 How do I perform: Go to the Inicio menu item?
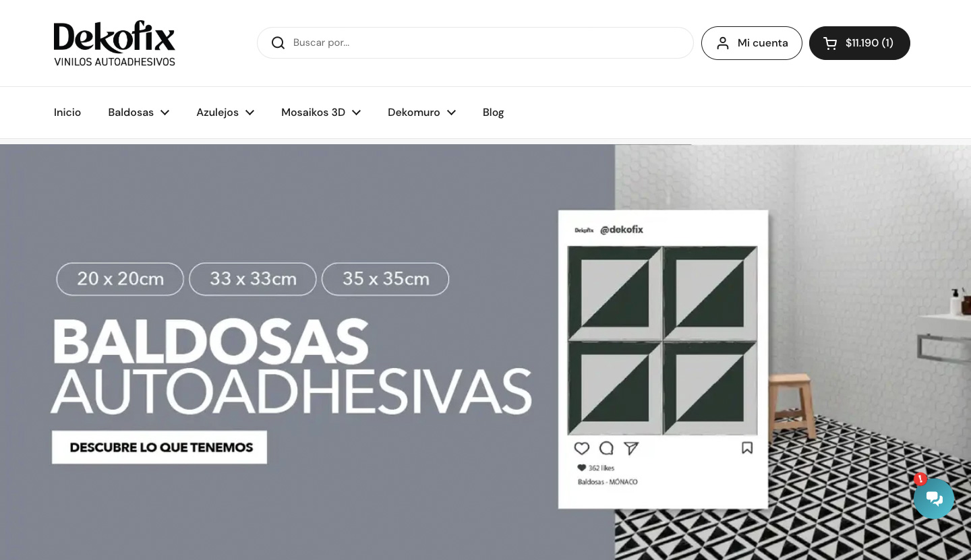(x=67, y=113)
